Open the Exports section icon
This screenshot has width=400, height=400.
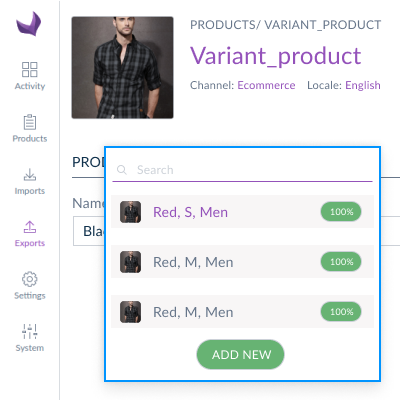[30, 227]
